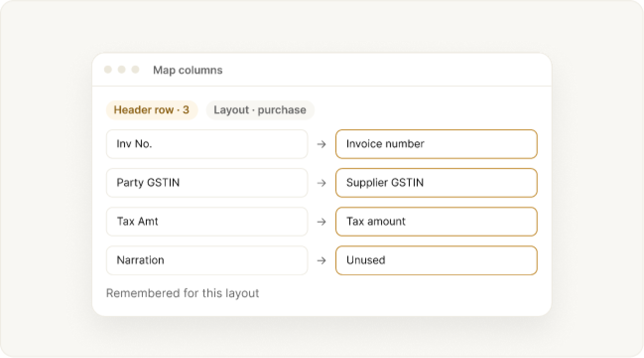644x358 pixels.
Task: Click the Remembered for this layout text
Action: click(x=183, y=293)
